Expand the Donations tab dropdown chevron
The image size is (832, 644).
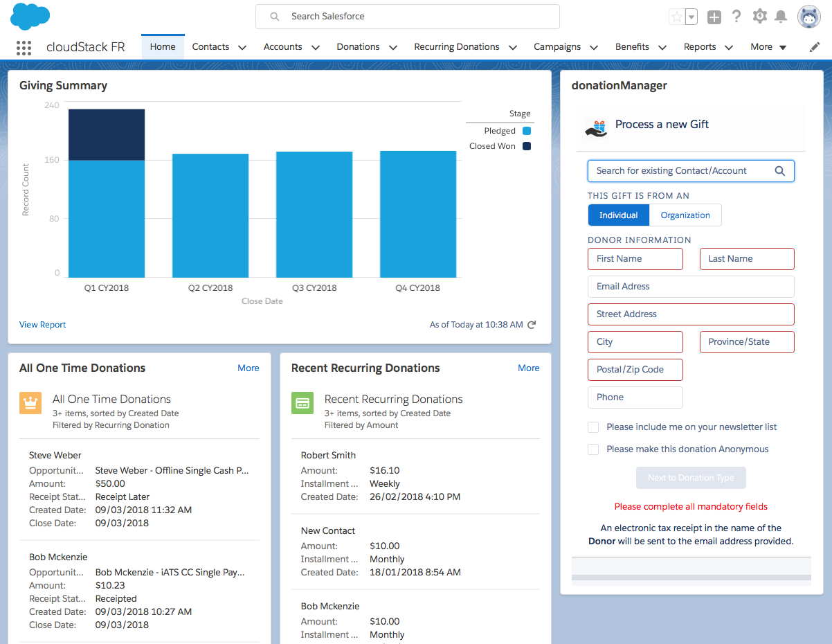[x=393, y=48]
